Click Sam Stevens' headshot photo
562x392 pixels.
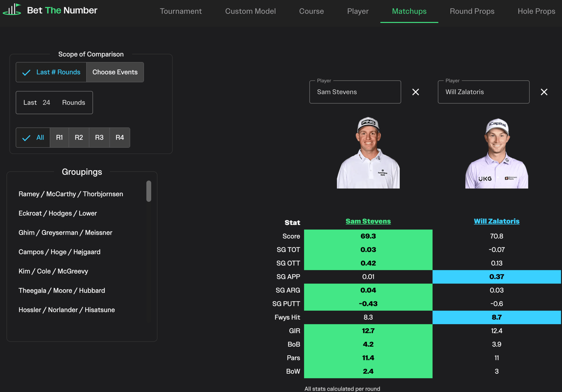pos(368,153)
